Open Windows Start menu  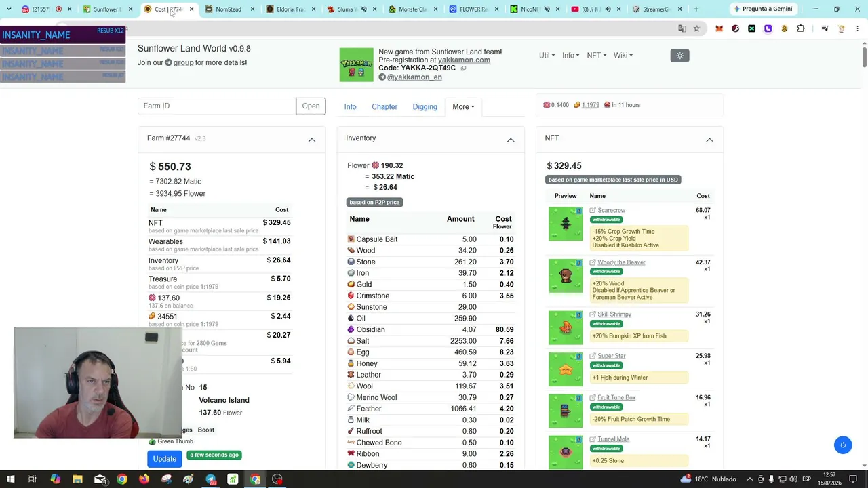tap(9, 479)
